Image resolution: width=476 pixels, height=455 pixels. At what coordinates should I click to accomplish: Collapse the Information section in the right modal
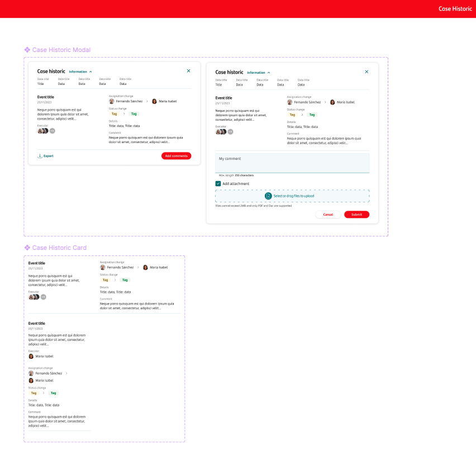(258, 73)
